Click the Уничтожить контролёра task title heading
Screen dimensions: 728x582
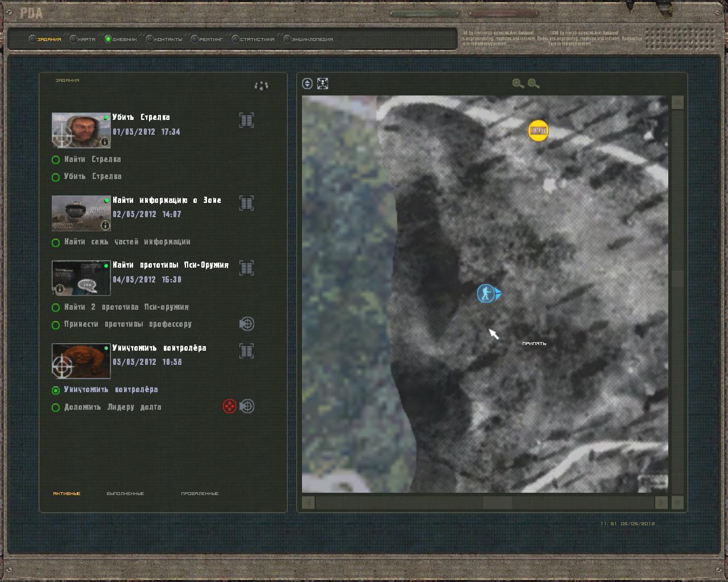click(159, 348)
